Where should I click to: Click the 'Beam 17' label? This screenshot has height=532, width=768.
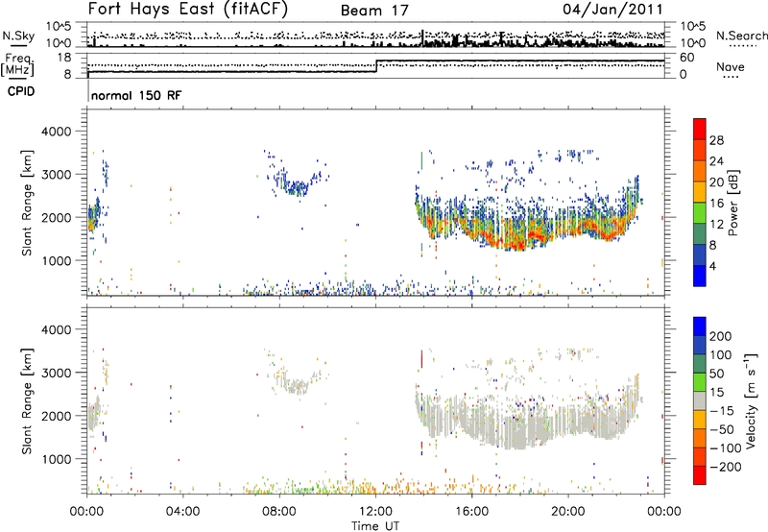pyautogui.click(x=374, y=11)
